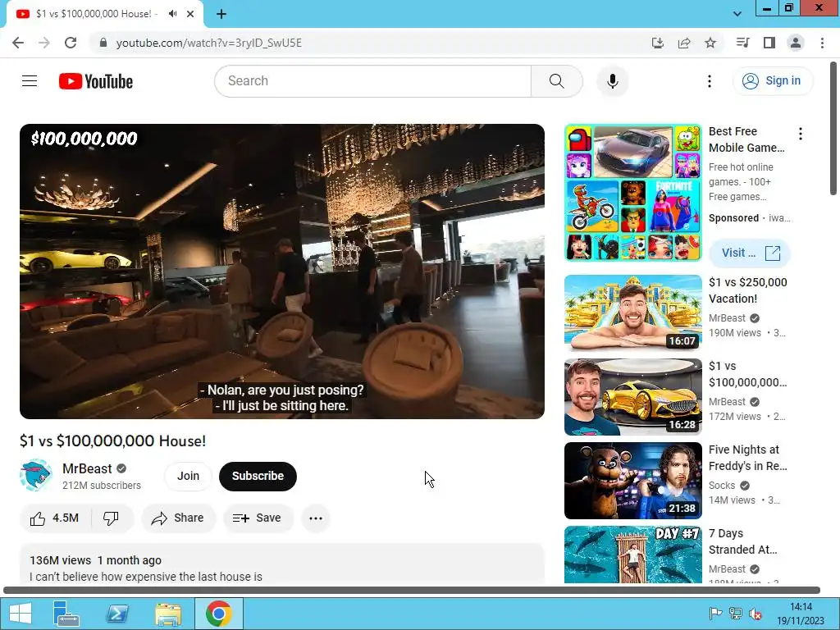This screenshot has height=630, width=840.
Task: Go back using browser back arrow
Action: tap(18, 43)
